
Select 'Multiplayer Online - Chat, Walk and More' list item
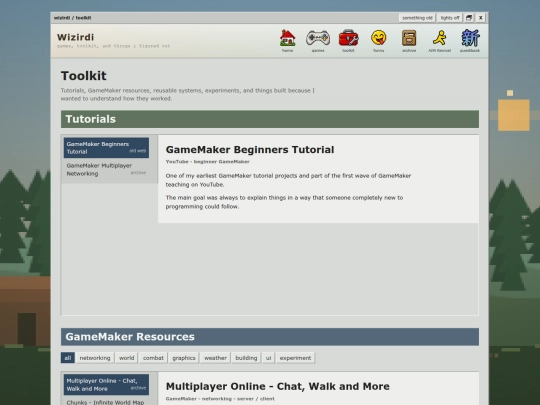(106, 385)
